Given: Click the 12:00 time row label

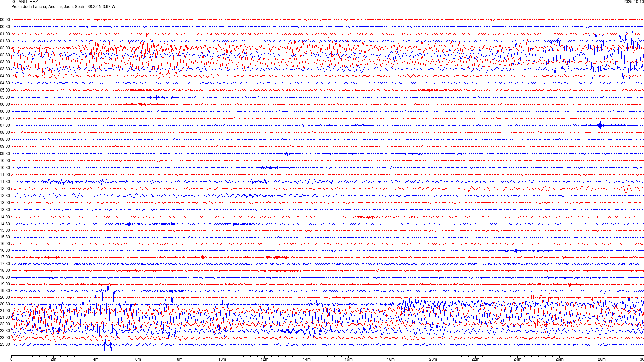Looking at the screenshot, I should [5, 189].
